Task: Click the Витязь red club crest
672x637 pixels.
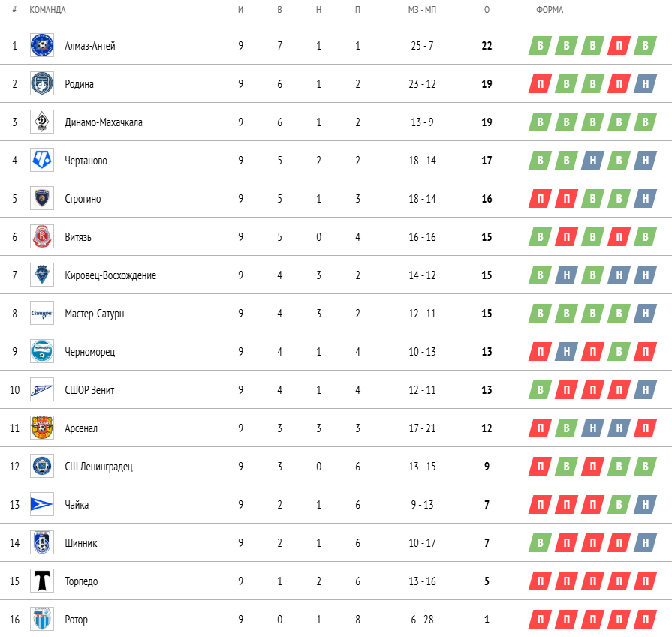Action: (x=42, y=236)
